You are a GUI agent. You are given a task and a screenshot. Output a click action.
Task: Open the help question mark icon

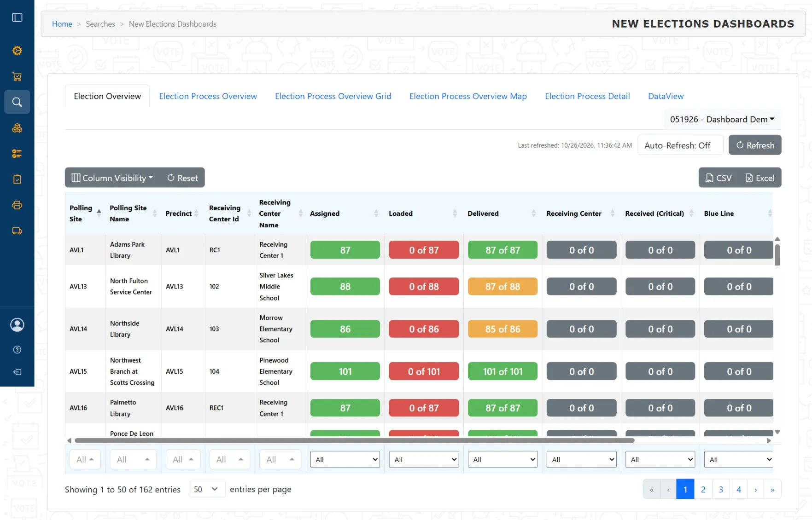(x=17, y=350)
